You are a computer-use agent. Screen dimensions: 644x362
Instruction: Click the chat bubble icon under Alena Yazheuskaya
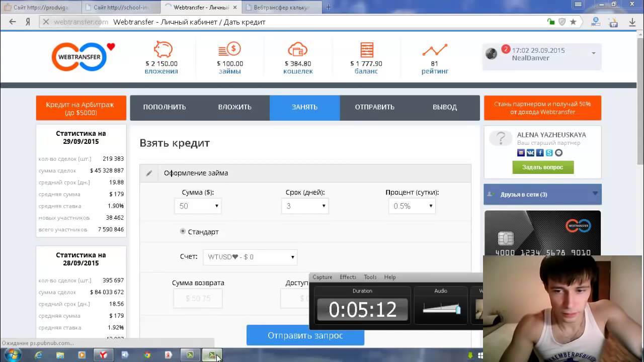(x=558, y=153)
